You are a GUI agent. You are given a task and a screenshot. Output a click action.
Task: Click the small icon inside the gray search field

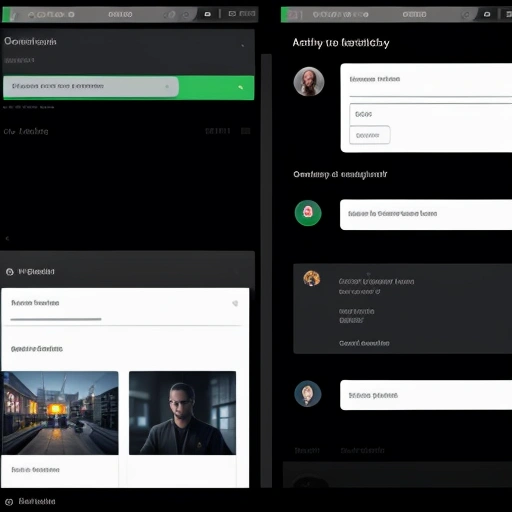pos(167,86)
